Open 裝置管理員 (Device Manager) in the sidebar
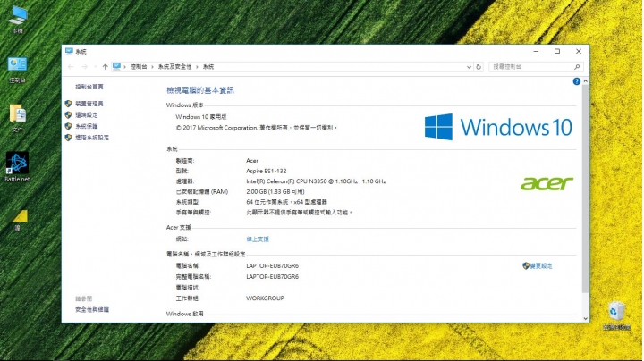 pyautogui.click(x=89, y=104)
